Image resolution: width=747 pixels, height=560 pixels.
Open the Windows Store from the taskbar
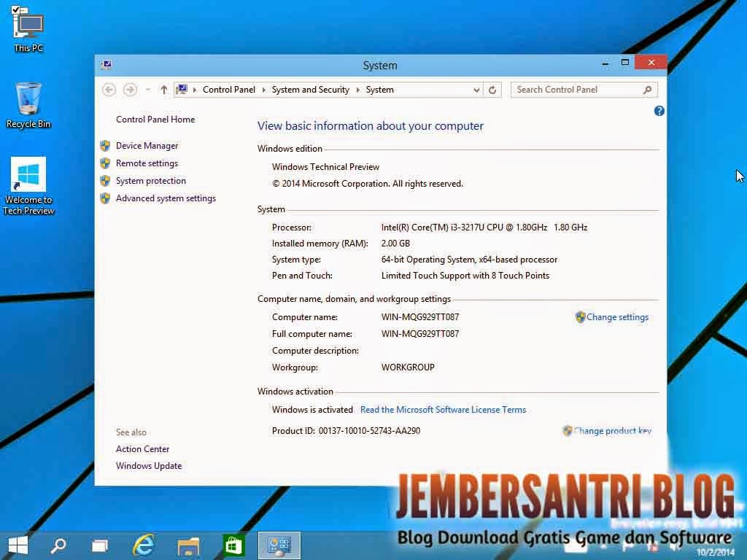[x=233, y=545]
